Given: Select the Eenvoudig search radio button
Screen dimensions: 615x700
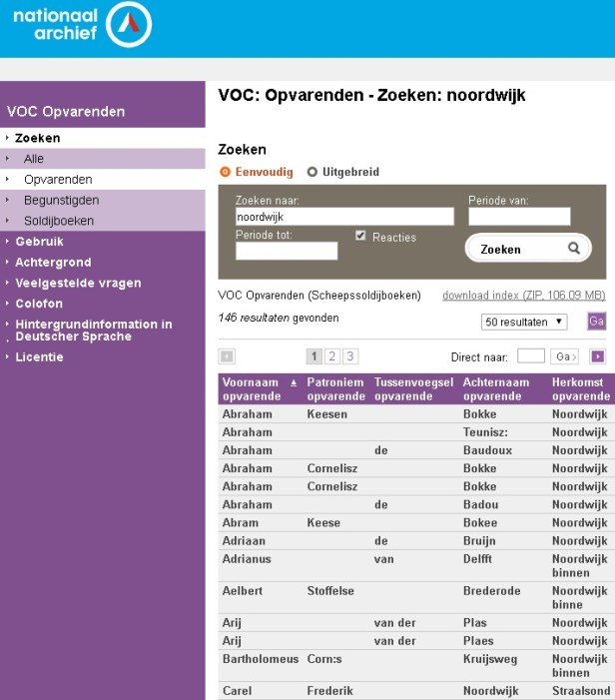Looking at the screenshot, I should coord(225,172).
